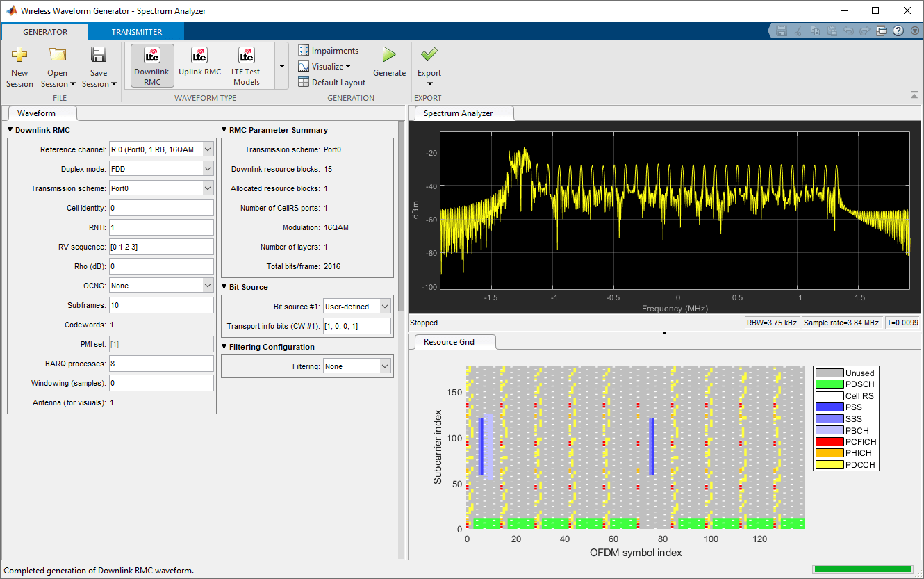924x579 pixels.
Task: Click the Cell identity input field
Action: [x=161, y=208]
